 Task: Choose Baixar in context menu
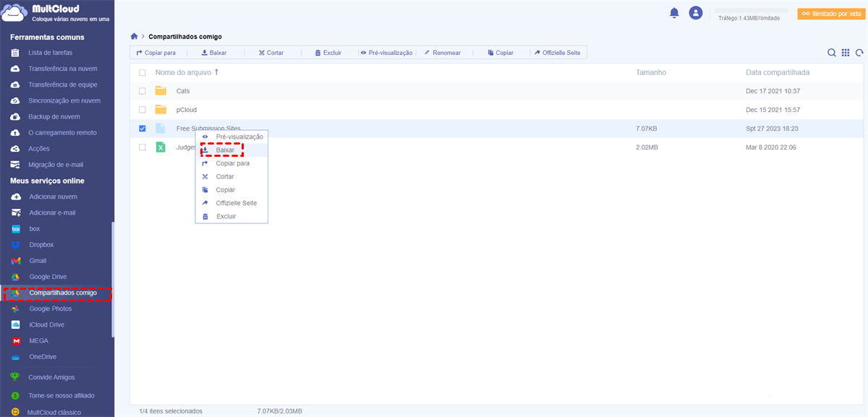[231, 150]
